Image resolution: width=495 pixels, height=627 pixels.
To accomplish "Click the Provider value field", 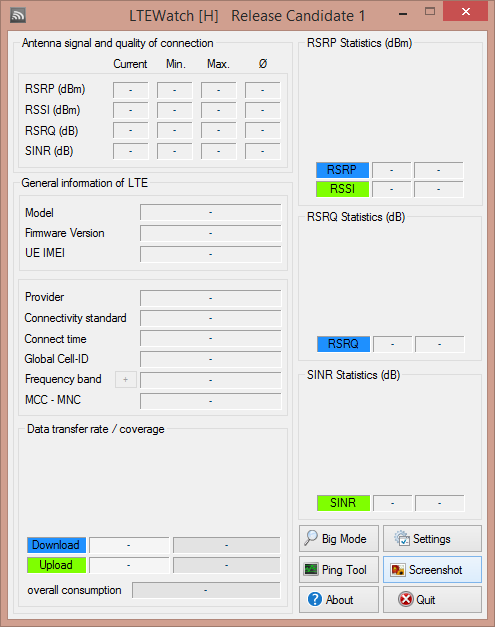I will click(211, 298).
